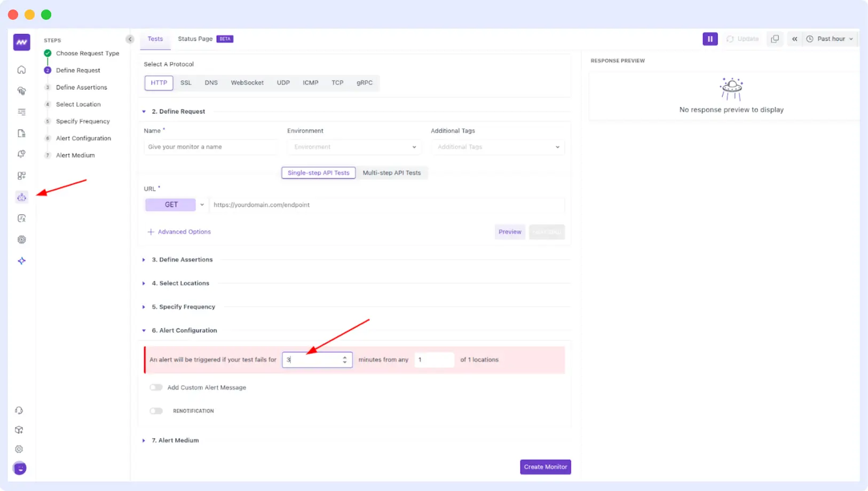Open the settings gear in the sidebar
The image size is (868, 491).
click(19, 449)
